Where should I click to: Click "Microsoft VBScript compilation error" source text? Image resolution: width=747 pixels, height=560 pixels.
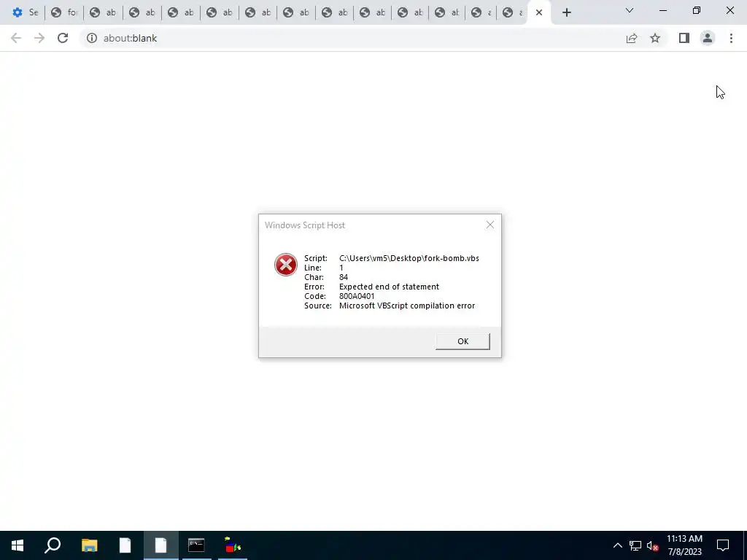click(x=407, y=306)
